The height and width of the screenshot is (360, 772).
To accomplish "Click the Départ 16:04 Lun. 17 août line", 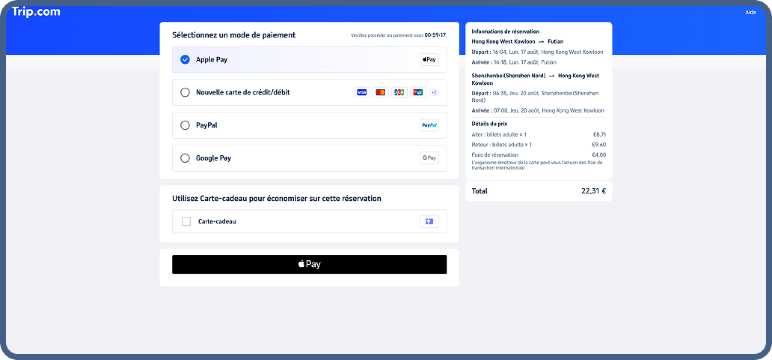I will pyautogui.click(x=537, y=52).
